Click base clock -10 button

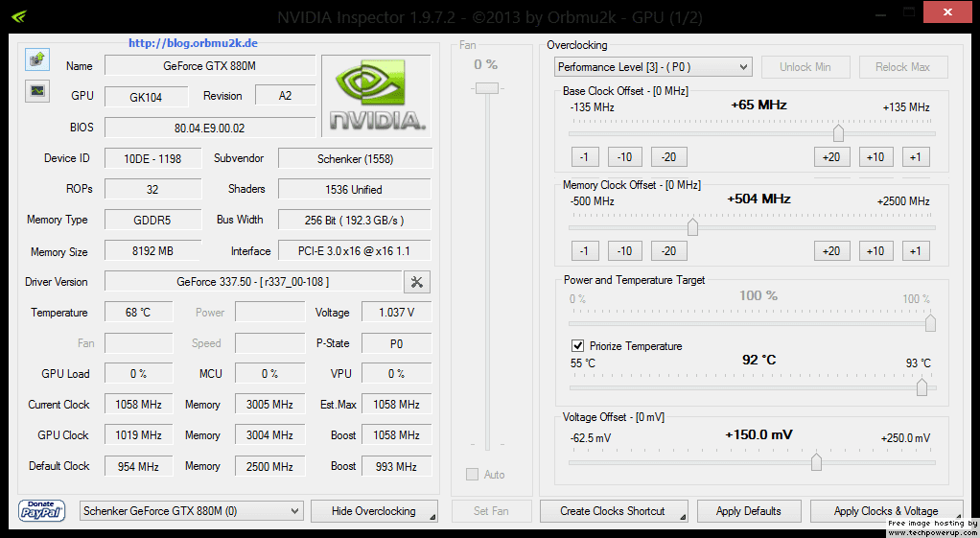pos(625,157)
